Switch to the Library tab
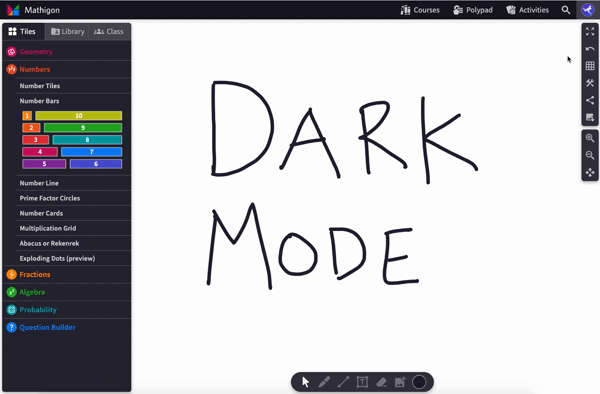Screen dimensions: 600x394 [x=67, y=32]
